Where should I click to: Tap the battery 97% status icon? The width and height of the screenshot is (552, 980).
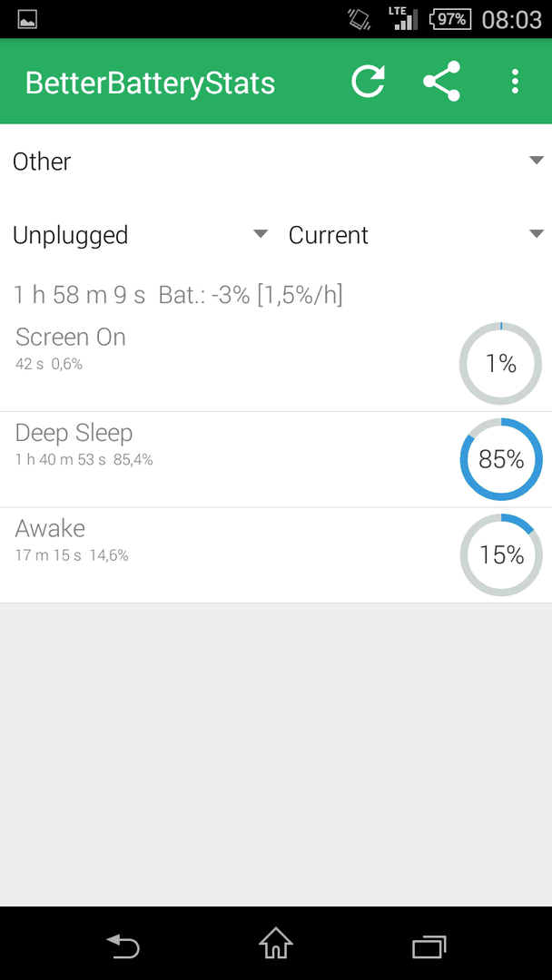(450, 19)
